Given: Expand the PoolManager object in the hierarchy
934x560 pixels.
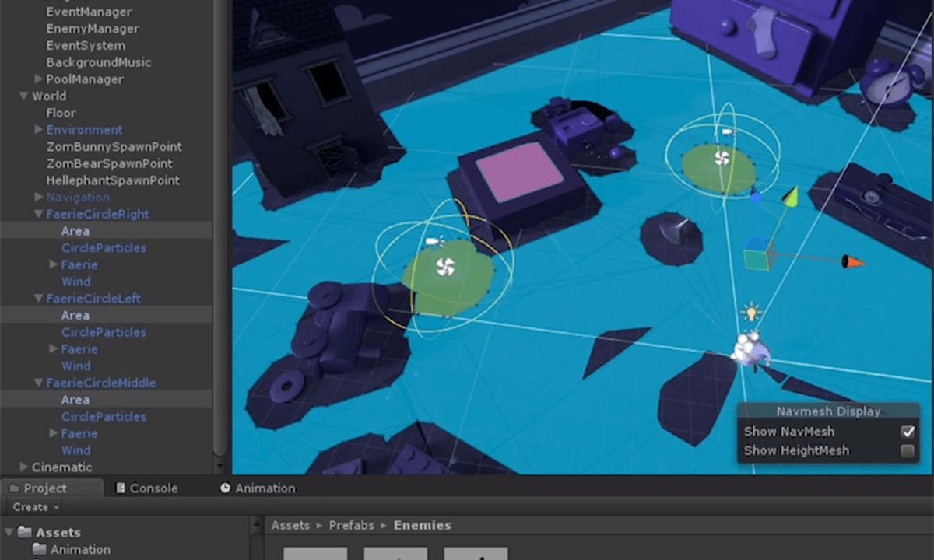Looking at the screenshot, I should pyautogui.click(x=38, y=79).
